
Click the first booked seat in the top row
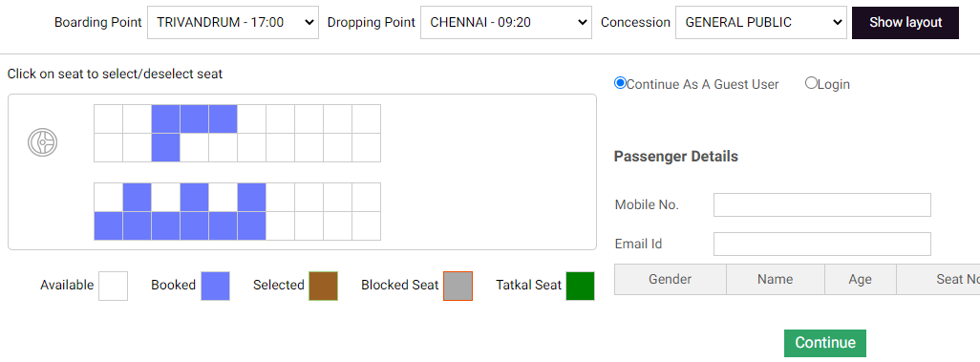click(165, 118)
